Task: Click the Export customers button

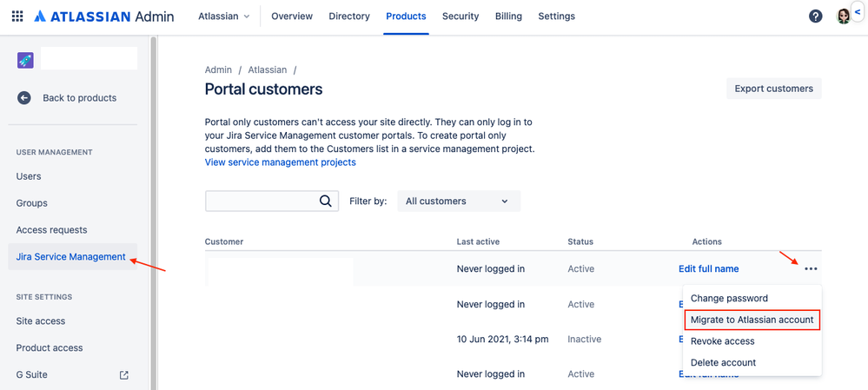Action: click(x=774, y=89)
